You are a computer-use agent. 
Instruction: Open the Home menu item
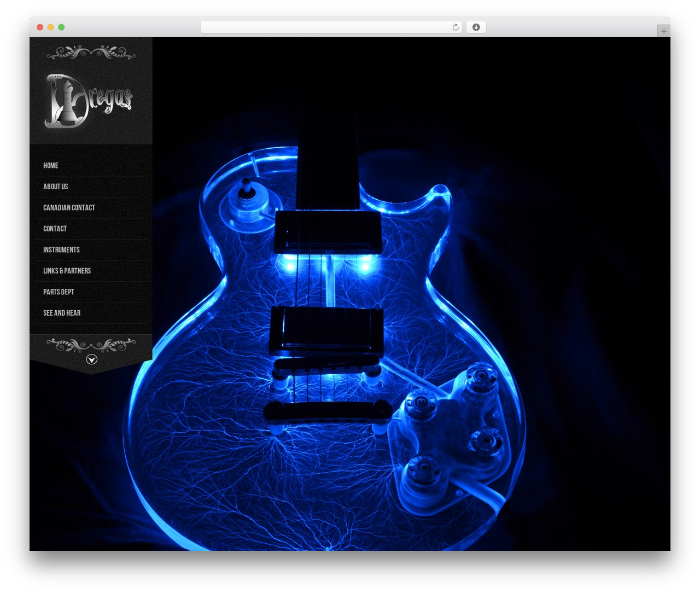pyautogui.click(x=51, y=165)
